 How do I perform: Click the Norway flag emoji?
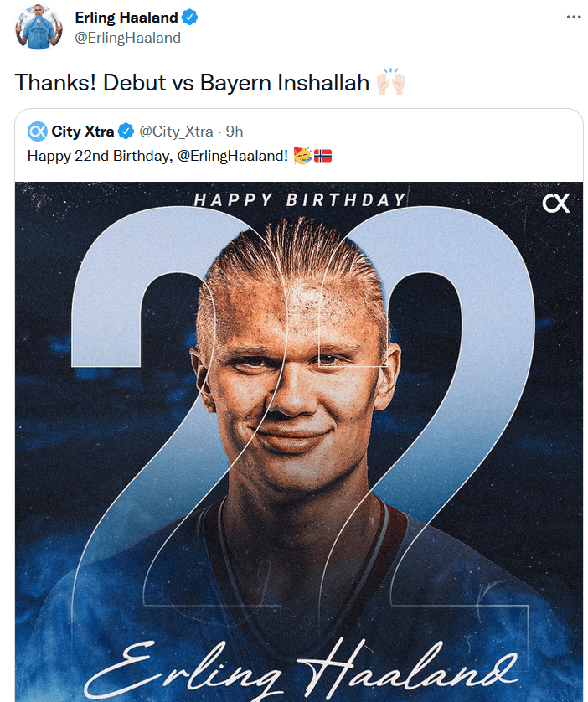tap(322, 156)
